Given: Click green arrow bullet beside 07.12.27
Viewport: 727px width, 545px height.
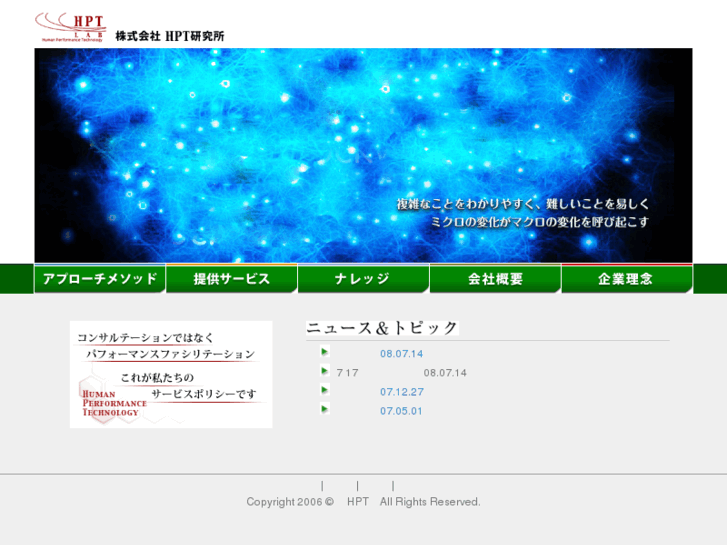Looking at the screenshot, I should [x=325, y=390].
